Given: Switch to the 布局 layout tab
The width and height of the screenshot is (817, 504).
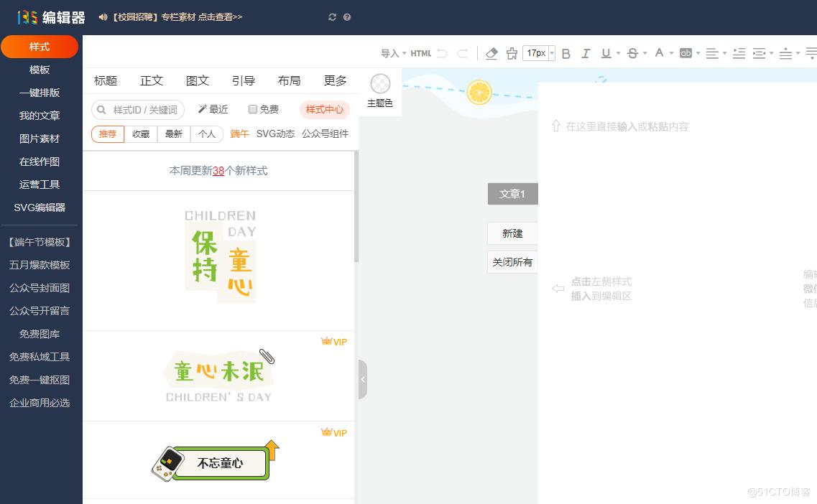Looking at the screenshot, I should pos(289,80).
